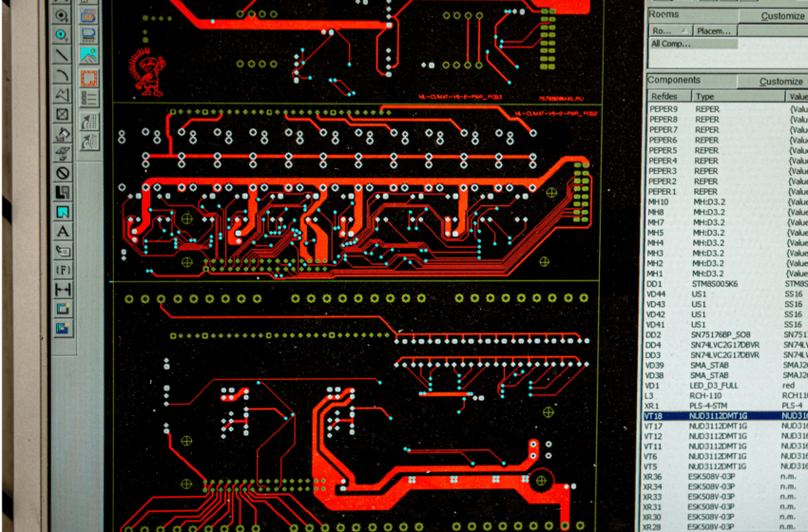Select the cyan circle via tool
Image resolution: width=808 pixels, height=532 pixels.
(x=62, y=34)
